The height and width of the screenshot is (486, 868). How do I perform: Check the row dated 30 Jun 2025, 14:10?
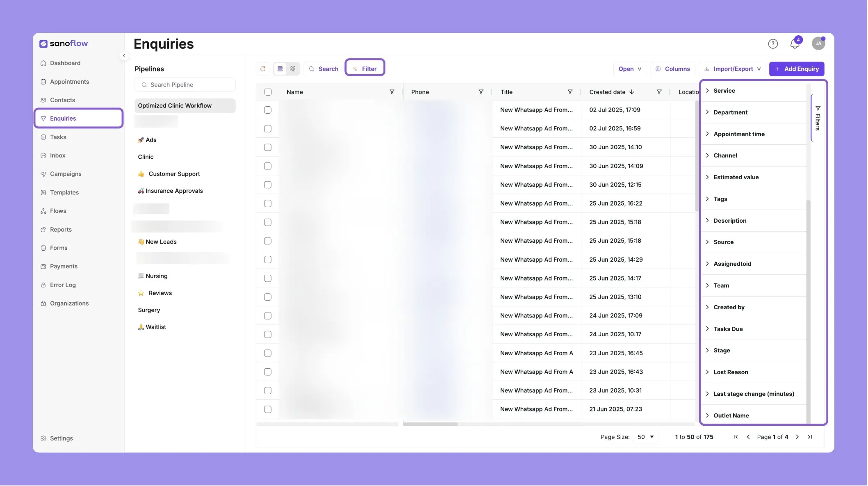268,147
